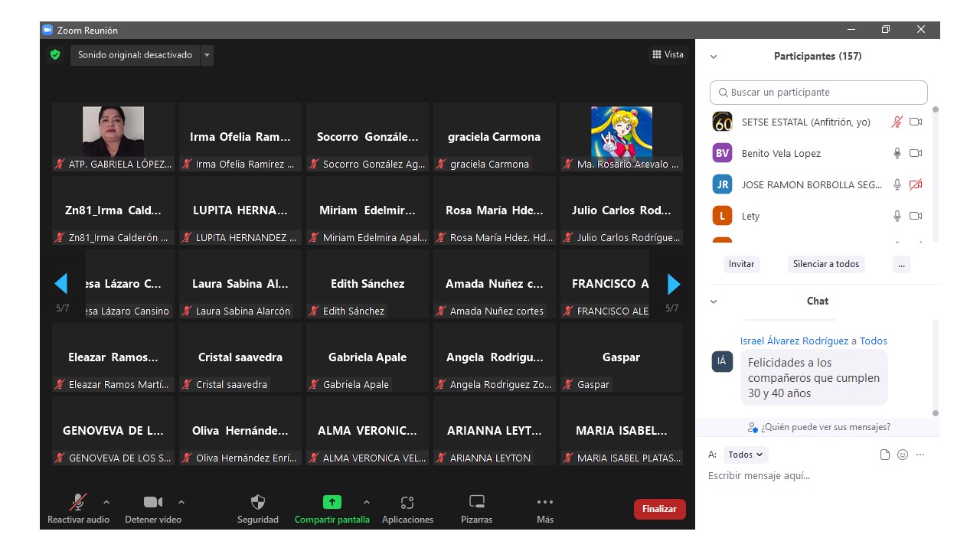Click ¿Quién puede ver sus mensajes? link
This screenshot has width=980, height=551.
click(x=818, y=427)
